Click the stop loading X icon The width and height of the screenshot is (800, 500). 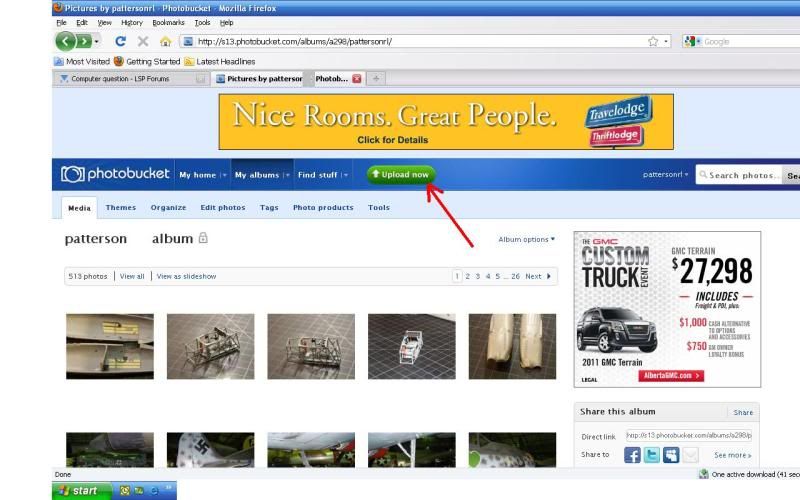click(143, 41)
